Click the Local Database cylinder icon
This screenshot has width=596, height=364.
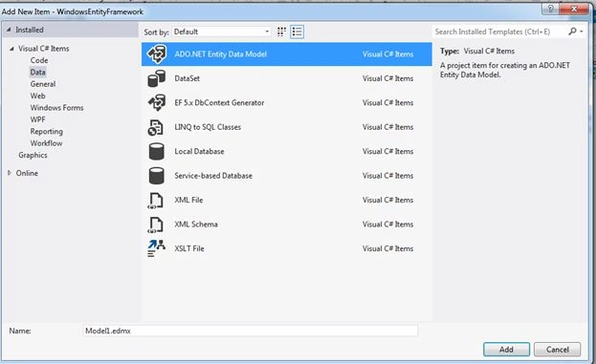click(156, 152)
